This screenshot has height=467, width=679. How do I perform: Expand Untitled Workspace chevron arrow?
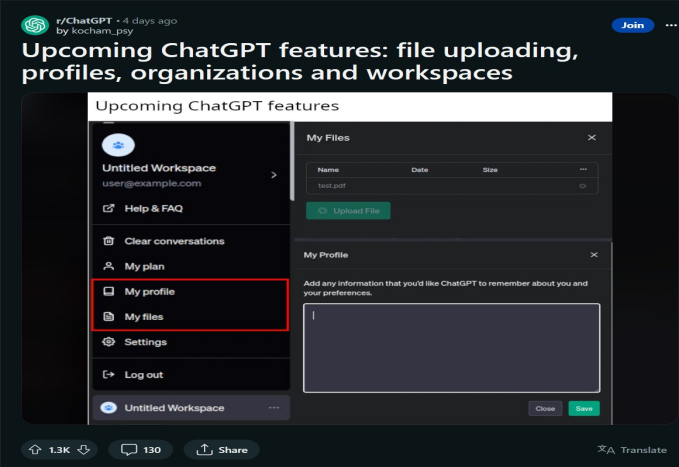click(274, 175)
